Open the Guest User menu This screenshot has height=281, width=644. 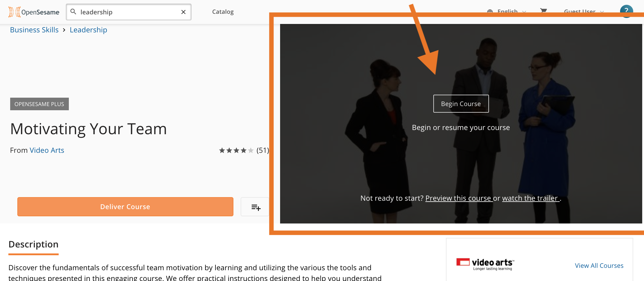click(x=584, y=12)
